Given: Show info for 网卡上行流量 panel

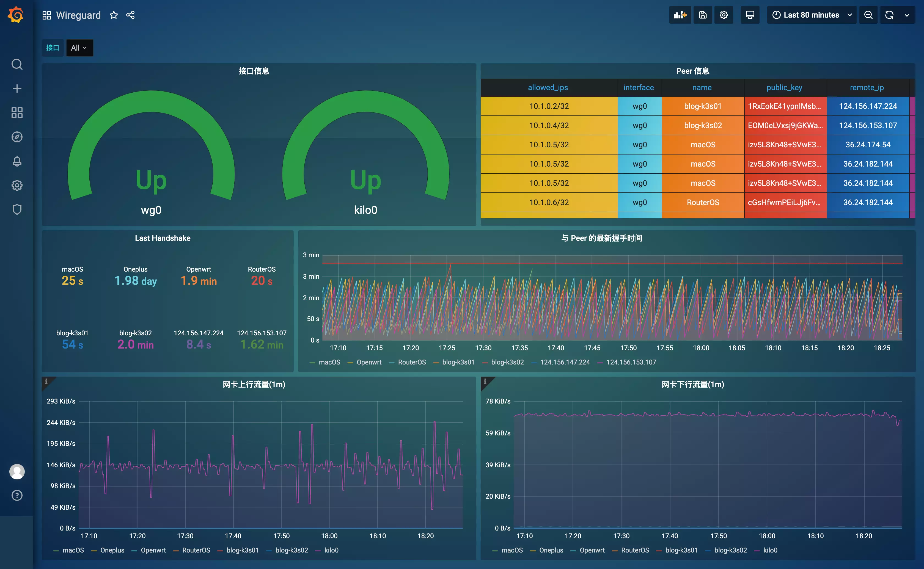Looking at the screenshot, I should click(46, 381).
